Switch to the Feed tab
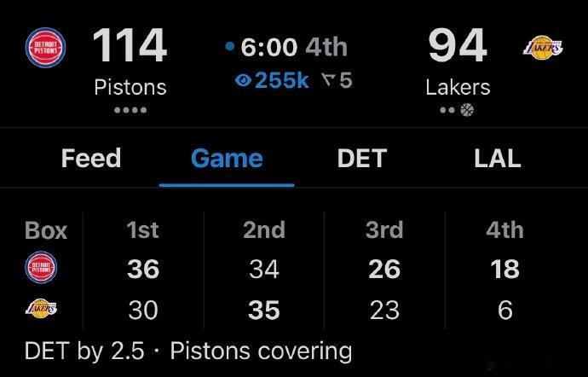The image size is (588, 377). click(x=91, y=158)
